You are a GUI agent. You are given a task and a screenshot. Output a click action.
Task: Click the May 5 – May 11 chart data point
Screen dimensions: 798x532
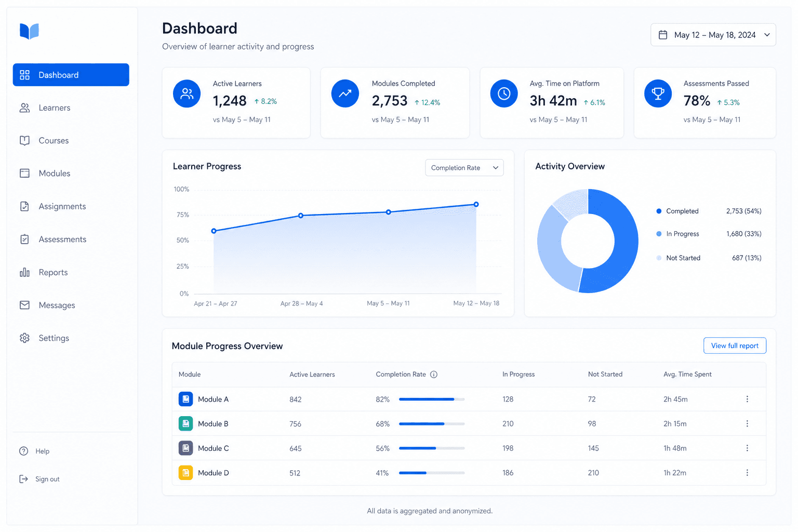(389, 212)
